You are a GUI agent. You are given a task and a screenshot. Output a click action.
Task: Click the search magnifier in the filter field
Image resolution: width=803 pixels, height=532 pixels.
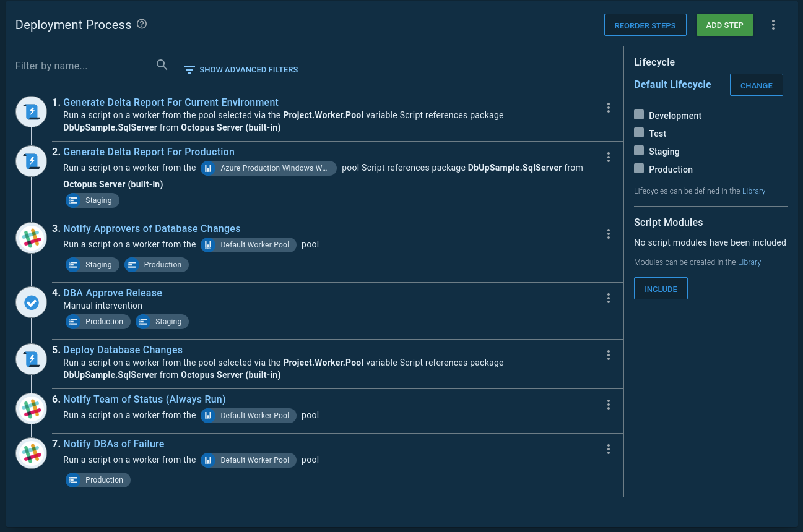tap(162, 64)
